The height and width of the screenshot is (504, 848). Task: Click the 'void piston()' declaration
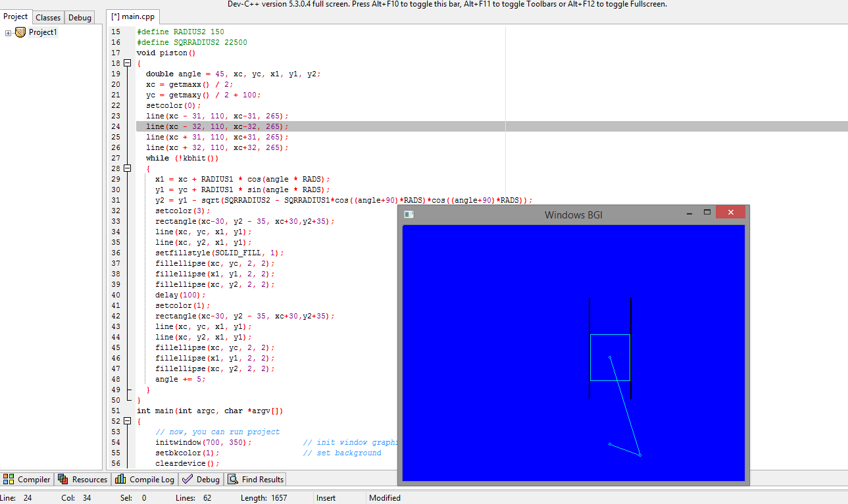tap(166, 53)
